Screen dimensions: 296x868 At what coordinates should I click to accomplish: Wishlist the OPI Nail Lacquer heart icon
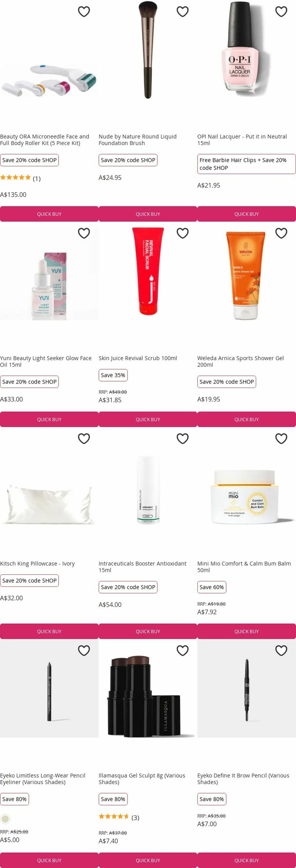coord(281,12)
